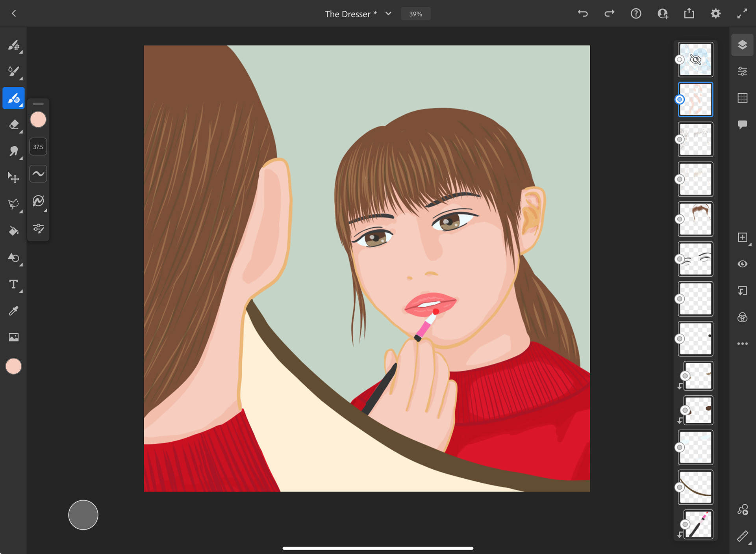The height and width of the screenshot is (554, 756).
Task: Open app settings gear
Action: (x=715, y=14)
